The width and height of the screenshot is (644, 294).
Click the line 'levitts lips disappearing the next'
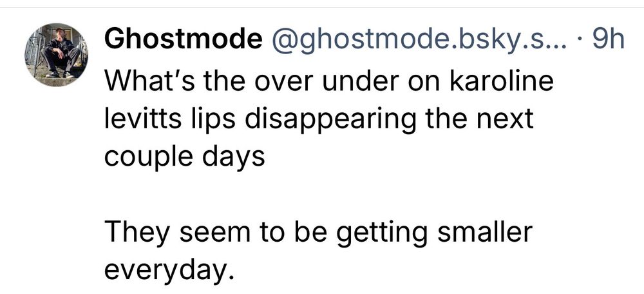(x=318, y=119)
